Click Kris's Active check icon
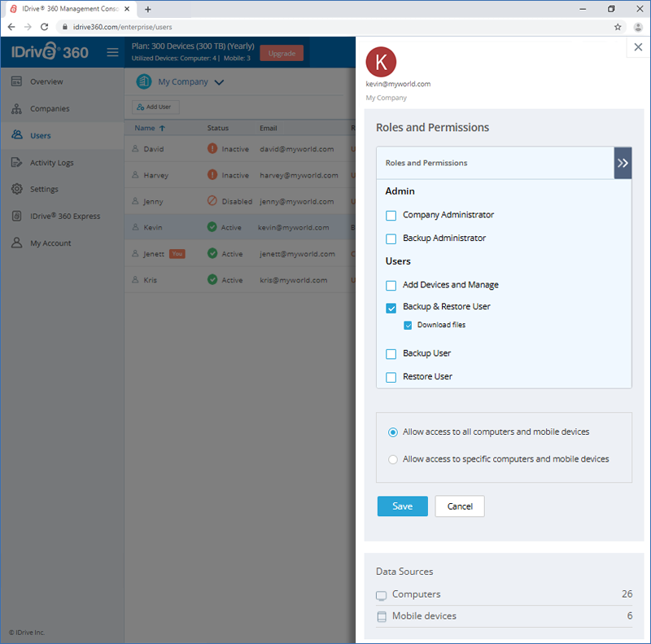The height and width of the screenshot is (644, 651). [212, 279]
